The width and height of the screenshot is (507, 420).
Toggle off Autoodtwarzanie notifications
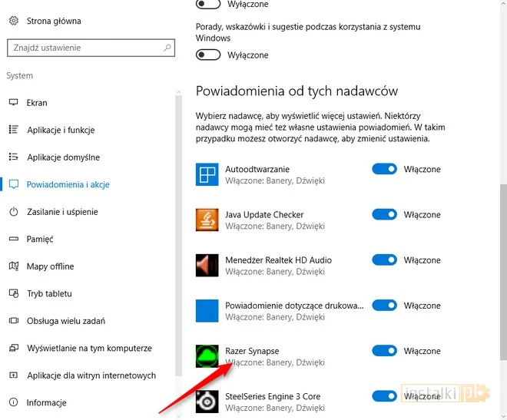point(384,169)
